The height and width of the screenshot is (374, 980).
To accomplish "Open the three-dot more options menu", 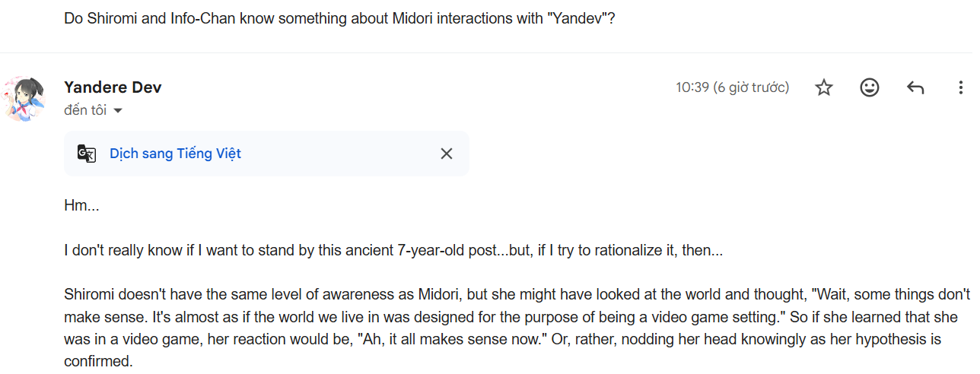I will 960,87.
